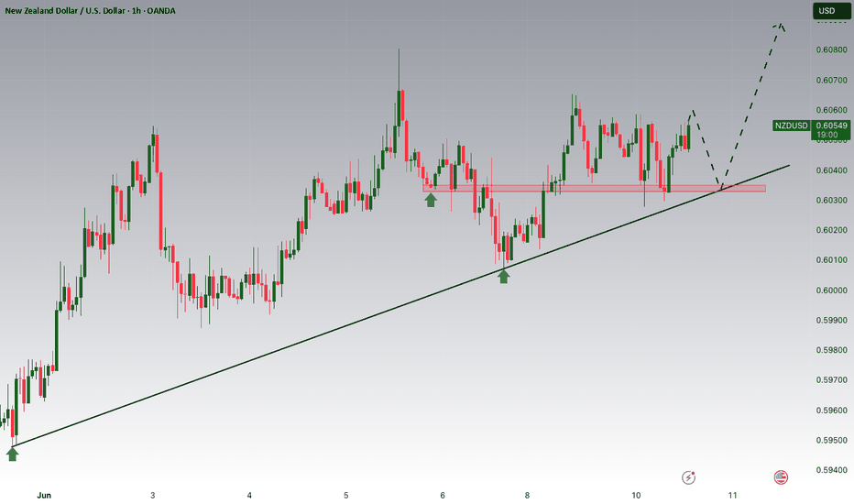This screenshot has width=854, height=504.
Task: Click the 0.60000 price axis label
Action: 832,290
